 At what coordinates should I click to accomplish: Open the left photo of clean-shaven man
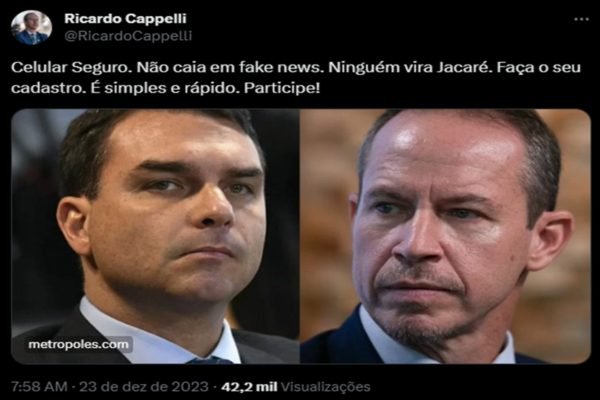click(x=155, y=236)
